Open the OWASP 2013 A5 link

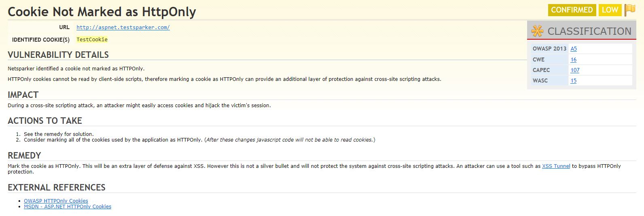(574, 49)
